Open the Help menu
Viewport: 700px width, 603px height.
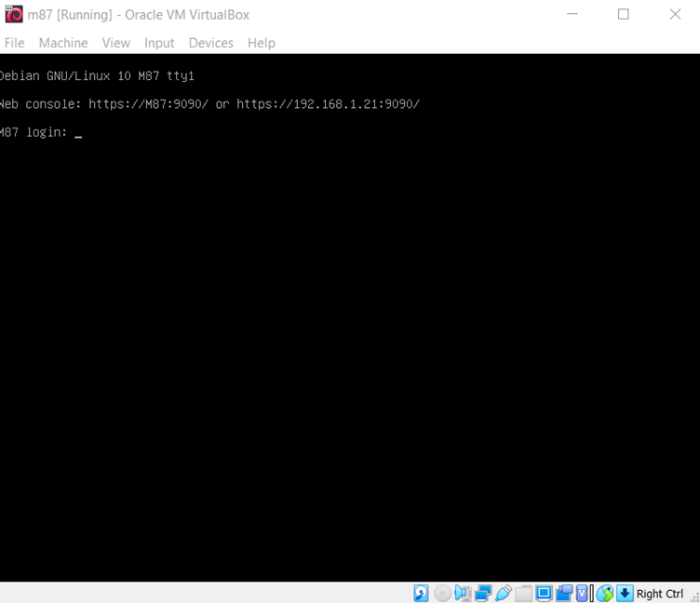click(262, 43)
